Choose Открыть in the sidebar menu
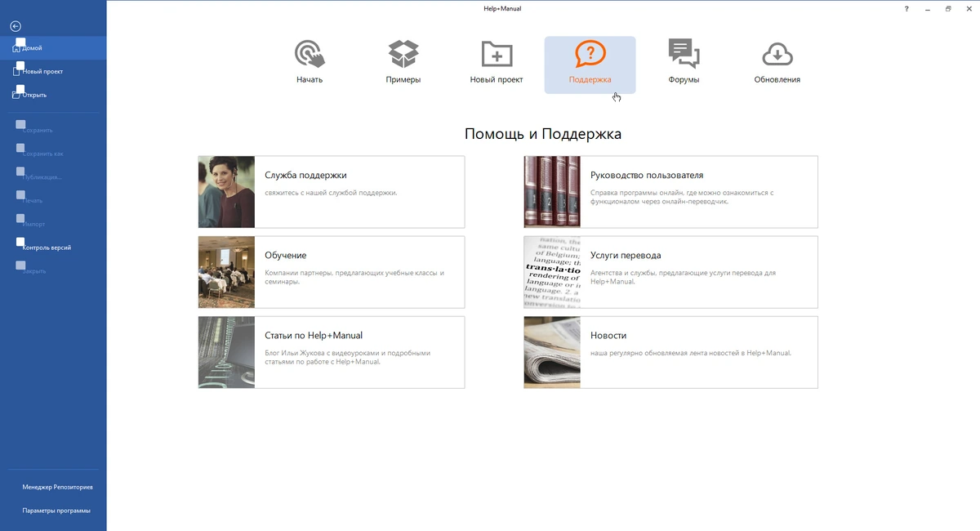Screen dimensions: 980x531 coord(53,95)
